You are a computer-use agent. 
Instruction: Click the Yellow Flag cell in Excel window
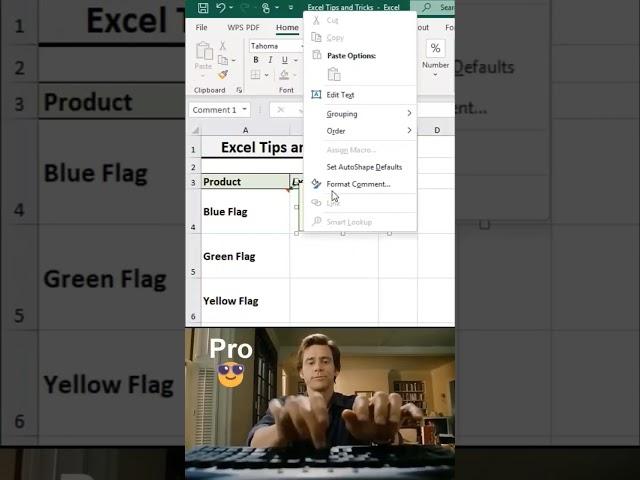point(245,301)
